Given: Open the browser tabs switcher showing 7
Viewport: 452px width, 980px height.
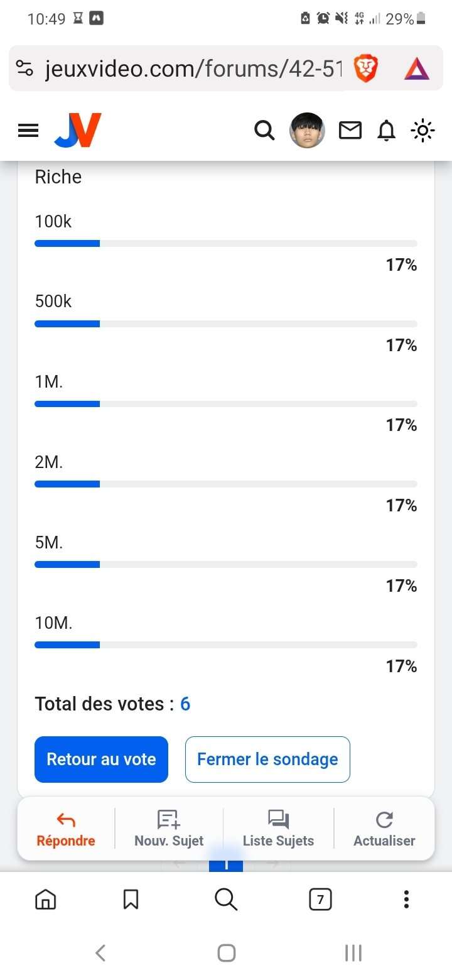Looking at the screenshot, I should click(320, 900).
